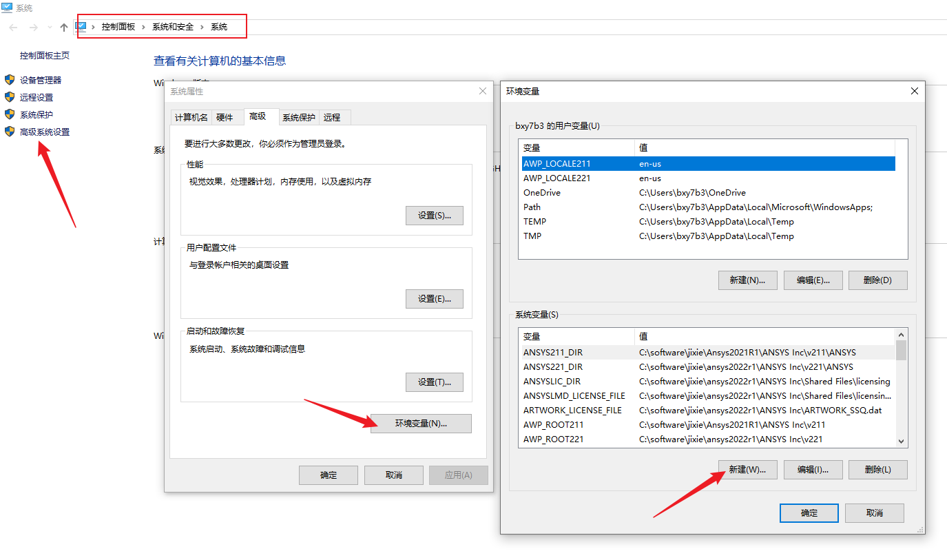947x560 pixels.
Task: Open 系统保护 in the sidebar
Action: click(x=37, y=115)
